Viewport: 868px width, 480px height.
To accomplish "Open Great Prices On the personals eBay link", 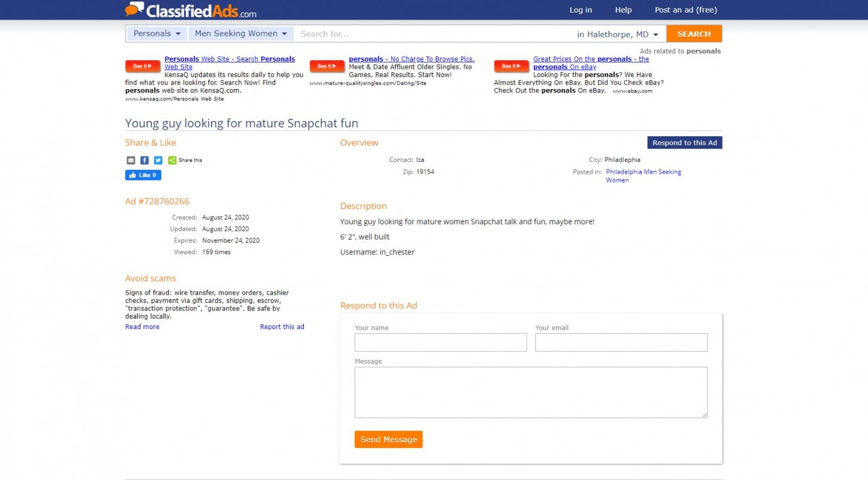I will pos(591,63).
